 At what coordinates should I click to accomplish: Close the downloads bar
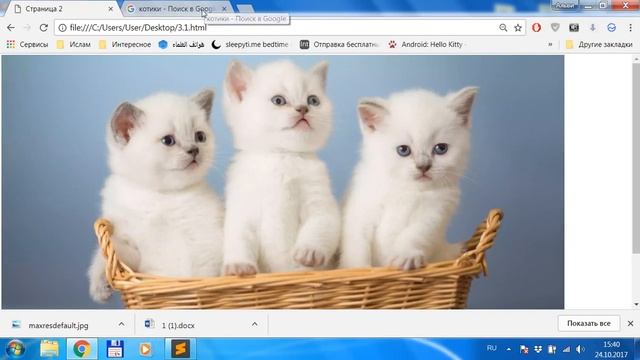point(630,323)
